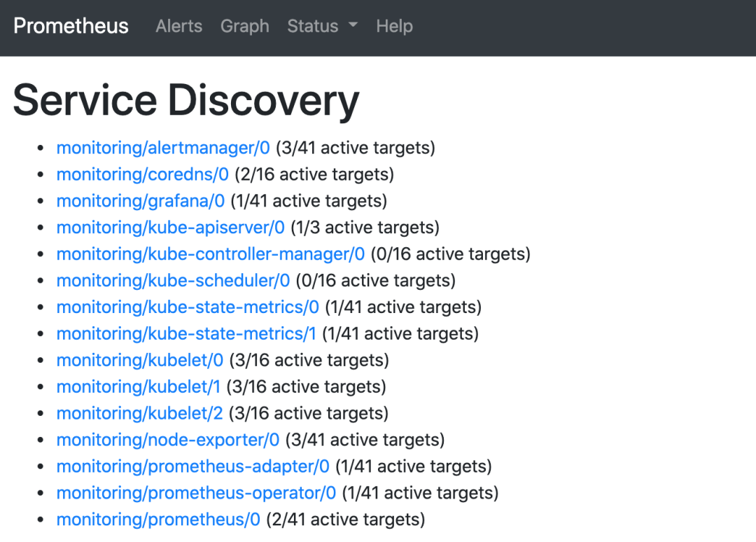
Task: Open monitoring/kubelet/1 link
Action: point(139,387)
